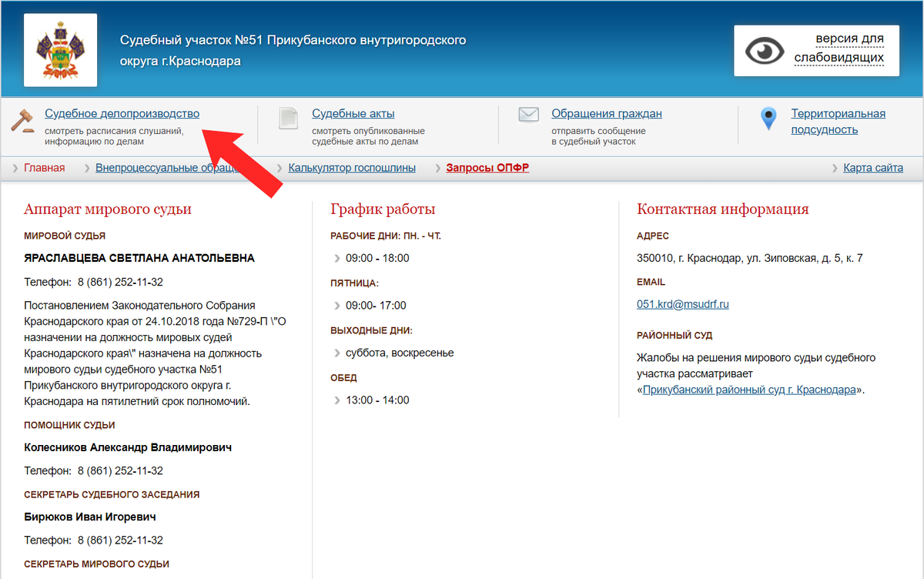Open Калькулятор госпошлины menu item
The image size is (924, 579).
point(352,168)
